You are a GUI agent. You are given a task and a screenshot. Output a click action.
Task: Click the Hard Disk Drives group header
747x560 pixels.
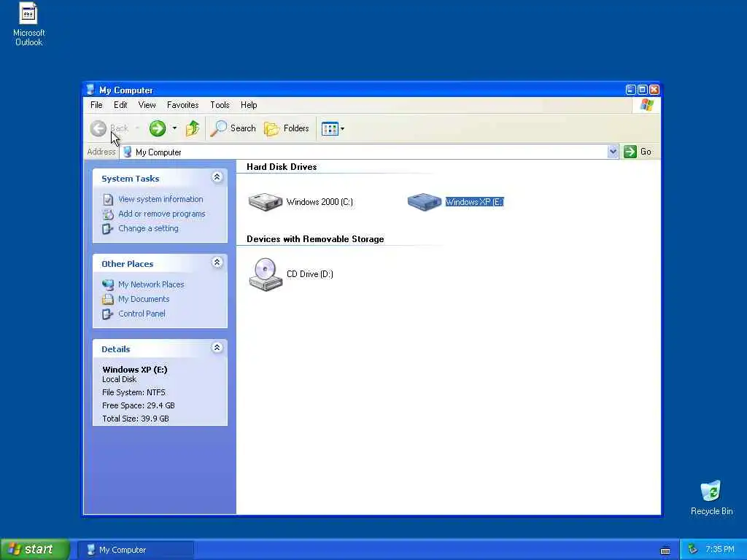pos(282,167)
